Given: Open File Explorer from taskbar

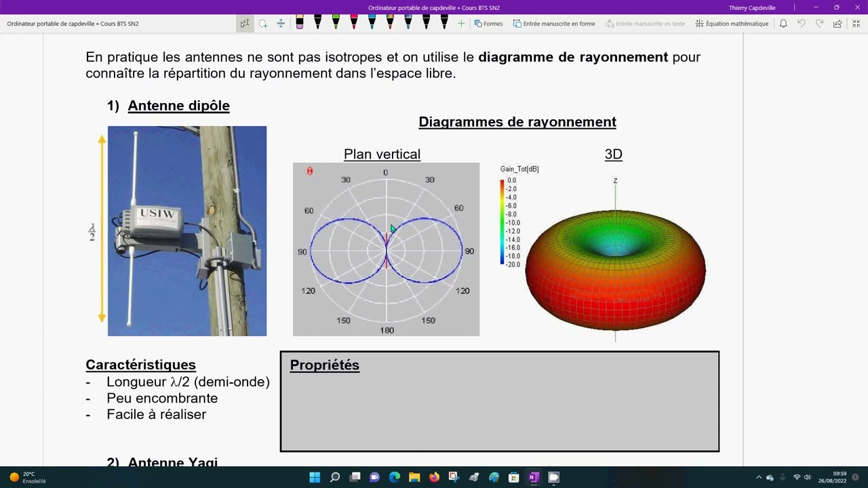Looking at the screenshot, I should click(414, 477).
